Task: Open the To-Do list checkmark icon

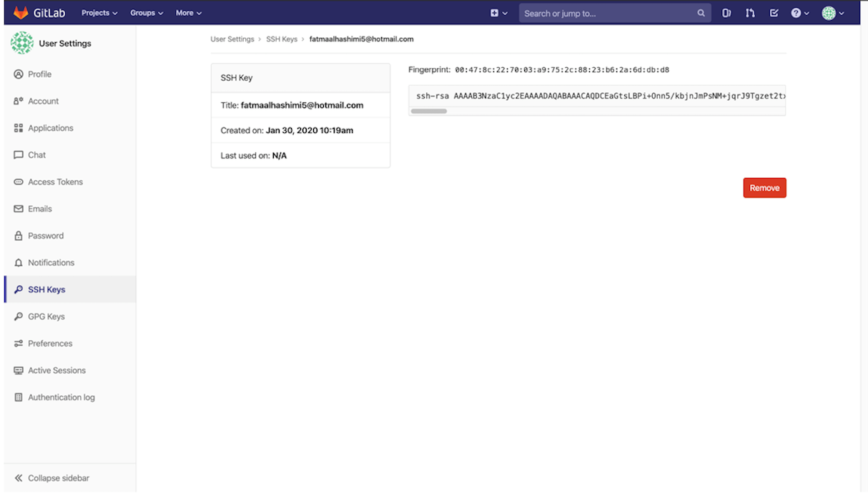Action: (774, 13)
